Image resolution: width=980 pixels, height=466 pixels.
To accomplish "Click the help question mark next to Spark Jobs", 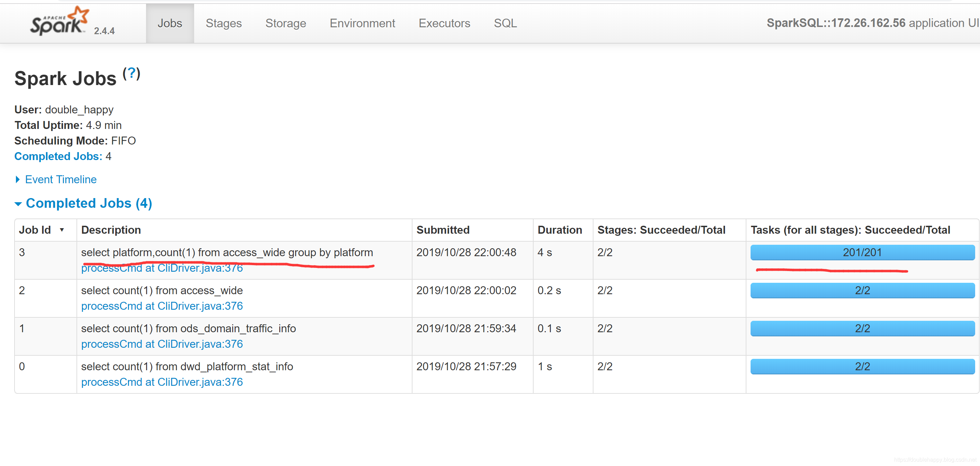I will tap(131, 73).
